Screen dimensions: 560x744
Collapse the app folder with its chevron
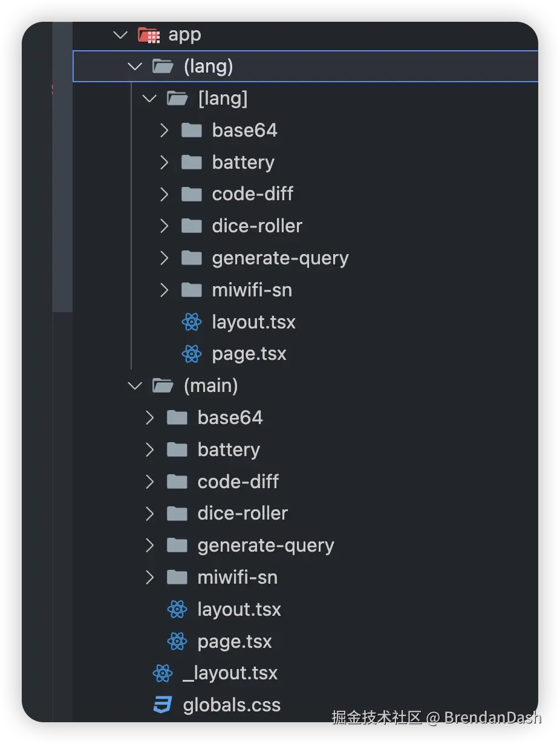coord(120,35)
